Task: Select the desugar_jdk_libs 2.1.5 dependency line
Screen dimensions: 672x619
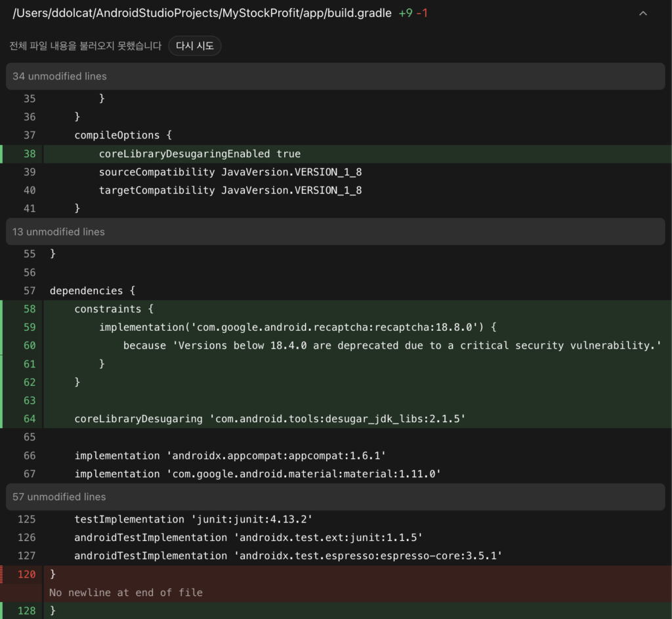Action: (x=270, y=419)
